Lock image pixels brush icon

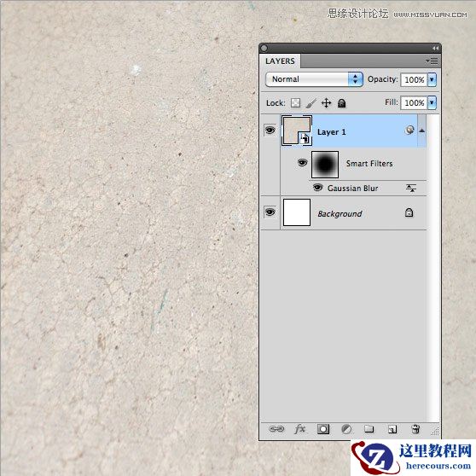[x=311, y=103]
